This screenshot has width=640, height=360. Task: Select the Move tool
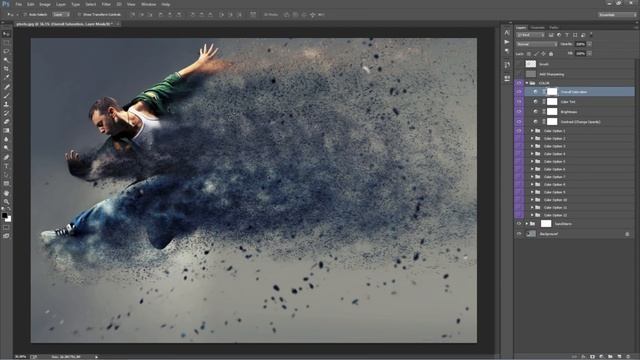pos(6,34)
